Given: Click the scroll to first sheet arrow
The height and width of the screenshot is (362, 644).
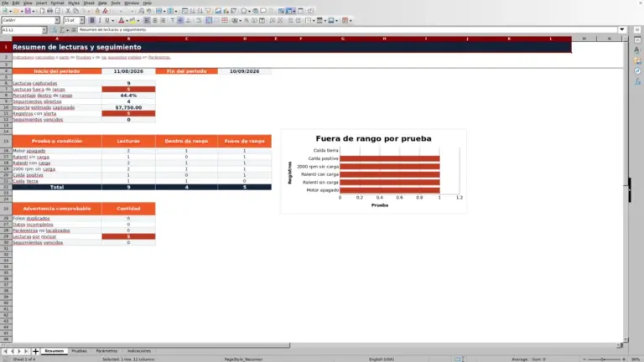Looking at the screenshot, I should 5,351.
